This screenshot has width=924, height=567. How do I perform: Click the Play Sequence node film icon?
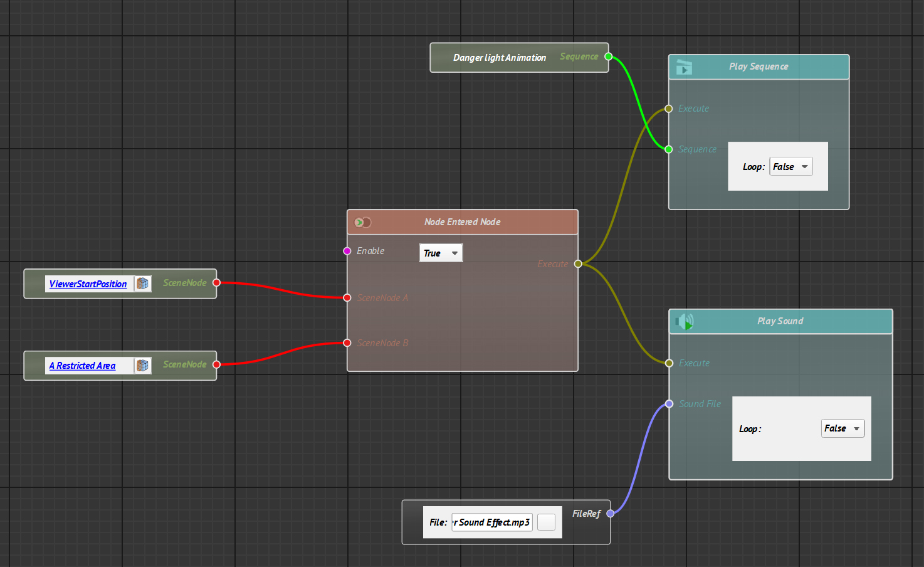684,67
